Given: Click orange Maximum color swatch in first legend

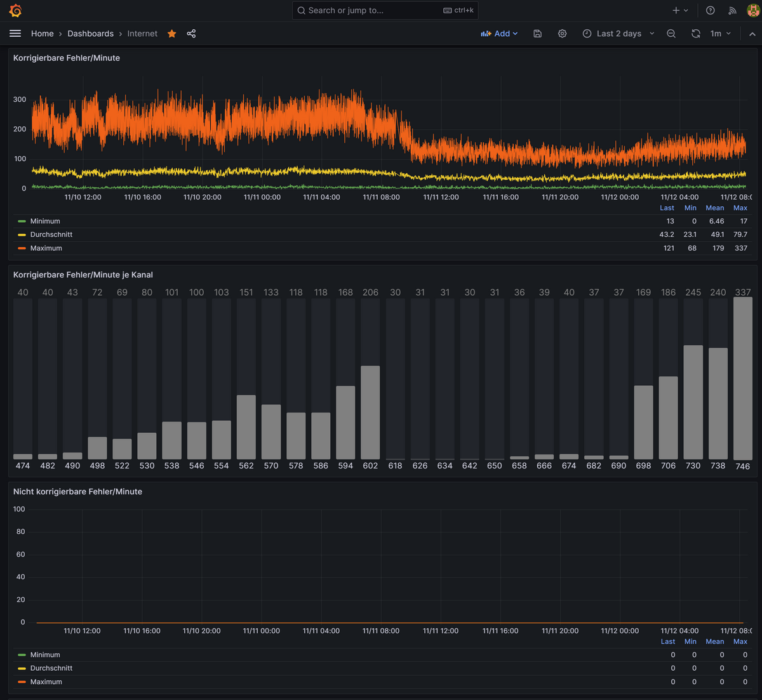Looking at the screenshot, I should [22, 248].
